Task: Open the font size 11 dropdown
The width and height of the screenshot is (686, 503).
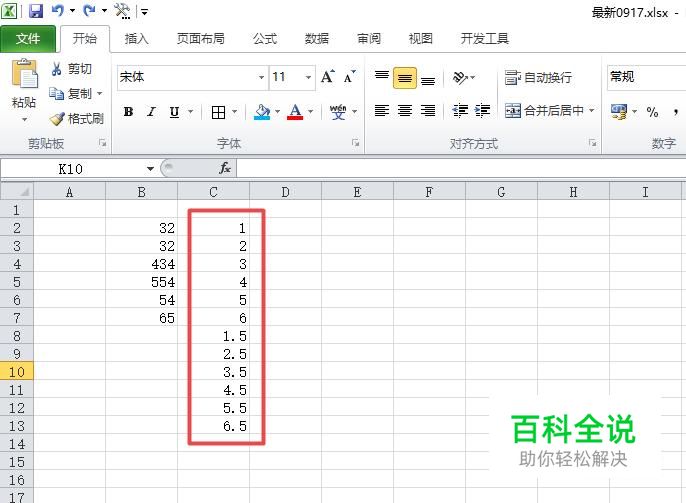Action: pos(308,77)
